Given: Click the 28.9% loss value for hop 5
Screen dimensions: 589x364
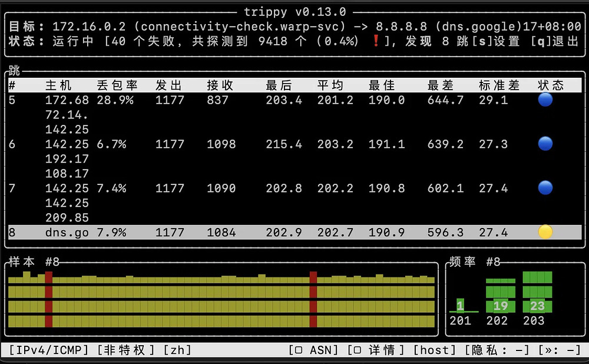Looking at the screenshot, I should coord(115,100).
